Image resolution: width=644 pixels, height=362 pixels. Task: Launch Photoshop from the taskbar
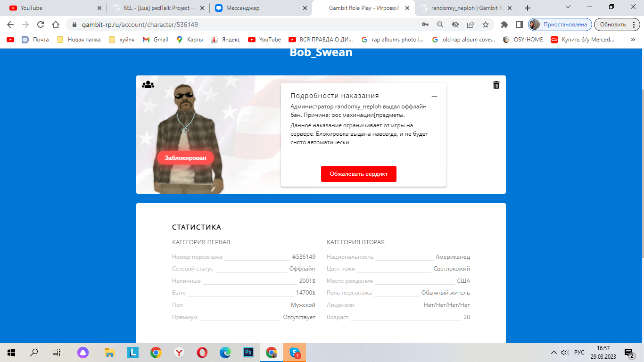click(x=248, y=352)
